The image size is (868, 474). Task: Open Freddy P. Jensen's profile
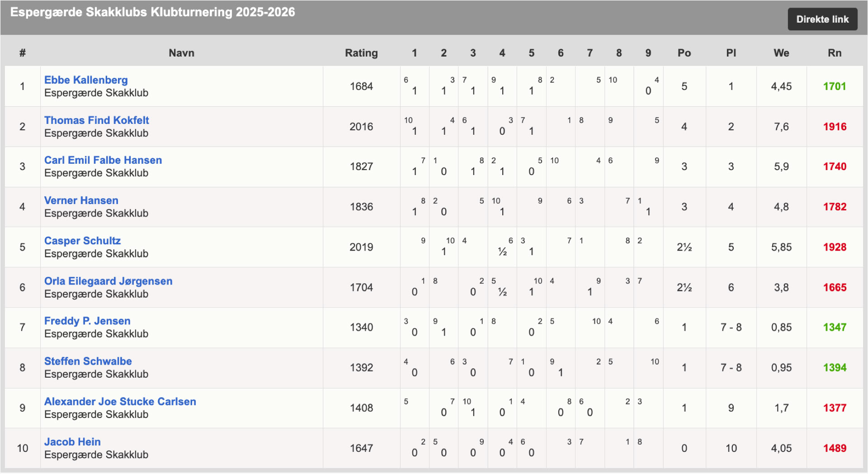87,321
